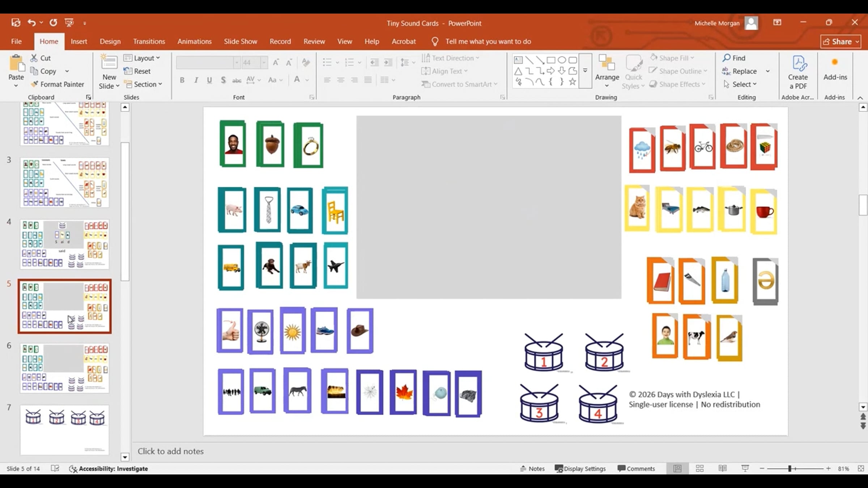Toggle Italic formatting
The image size is (868, 488).
coord(196,80)
